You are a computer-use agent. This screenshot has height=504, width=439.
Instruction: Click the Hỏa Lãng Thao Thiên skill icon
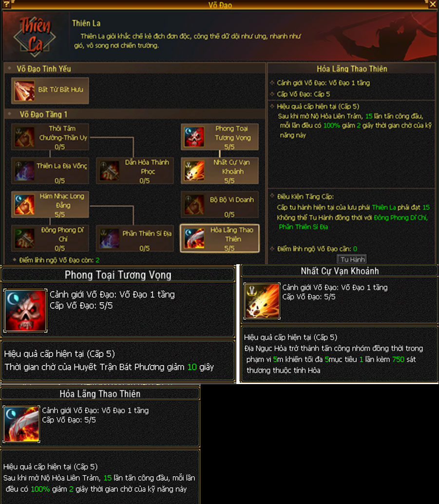click(x=194, y=238)
